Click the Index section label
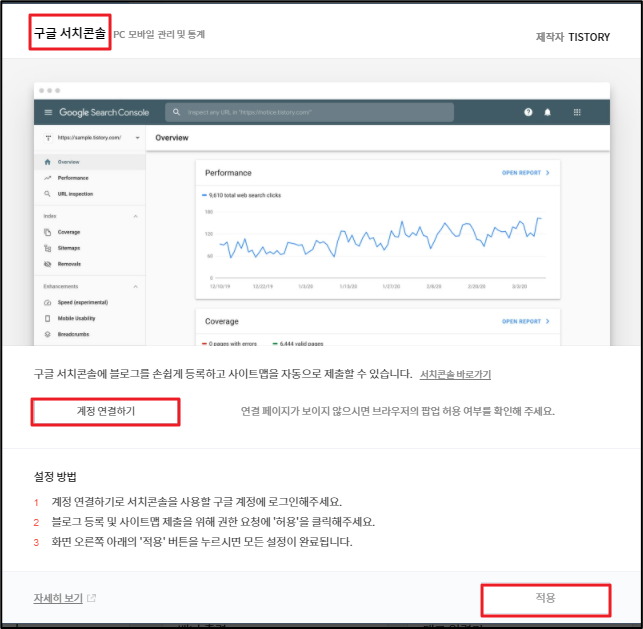The width and height of the screenshot is (643, 629). [x=50, y=216]
